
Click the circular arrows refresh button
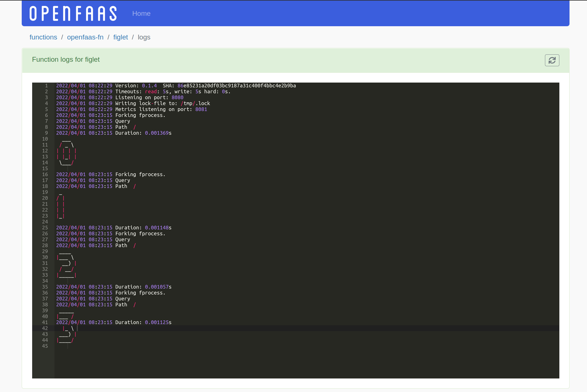[x=551, y=60]
